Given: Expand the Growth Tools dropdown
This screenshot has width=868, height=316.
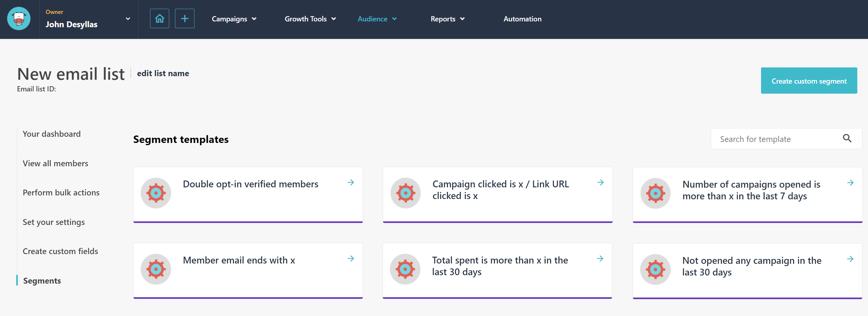Looking at the screenshot, I should click(x=310, y=19).
